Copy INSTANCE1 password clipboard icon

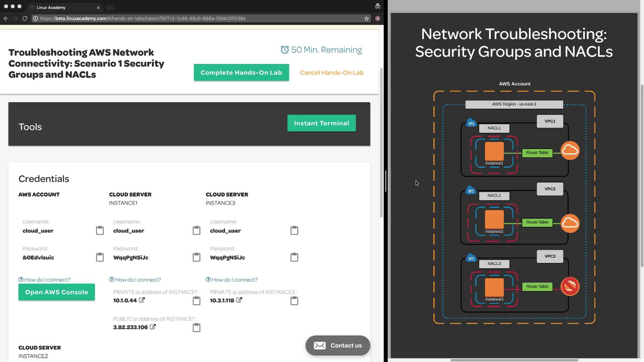click(x=197, y=257)
